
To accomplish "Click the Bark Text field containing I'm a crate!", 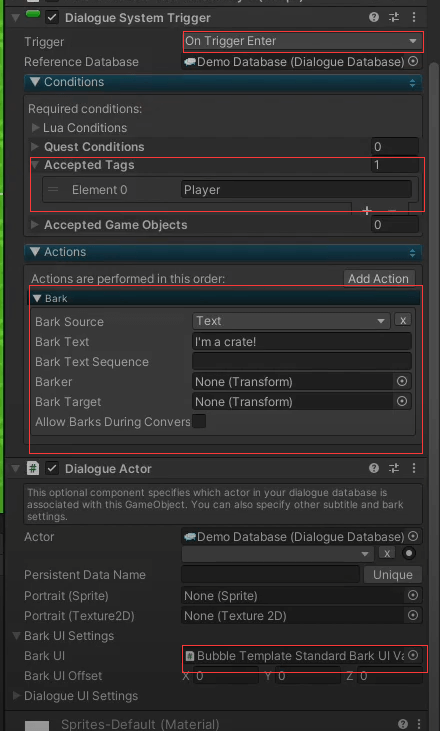I will 302,341.
